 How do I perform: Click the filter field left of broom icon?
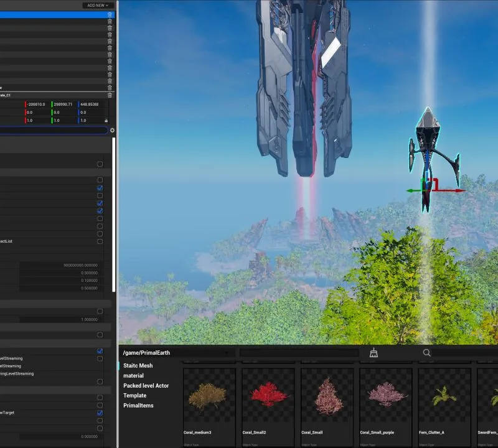(x=299, y=353)
